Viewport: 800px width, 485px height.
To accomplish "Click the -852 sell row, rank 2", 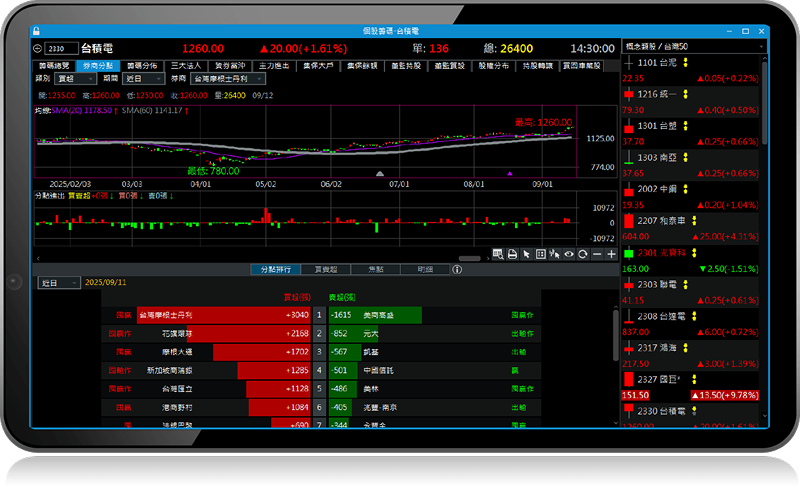I will click(x=435, y=334).
